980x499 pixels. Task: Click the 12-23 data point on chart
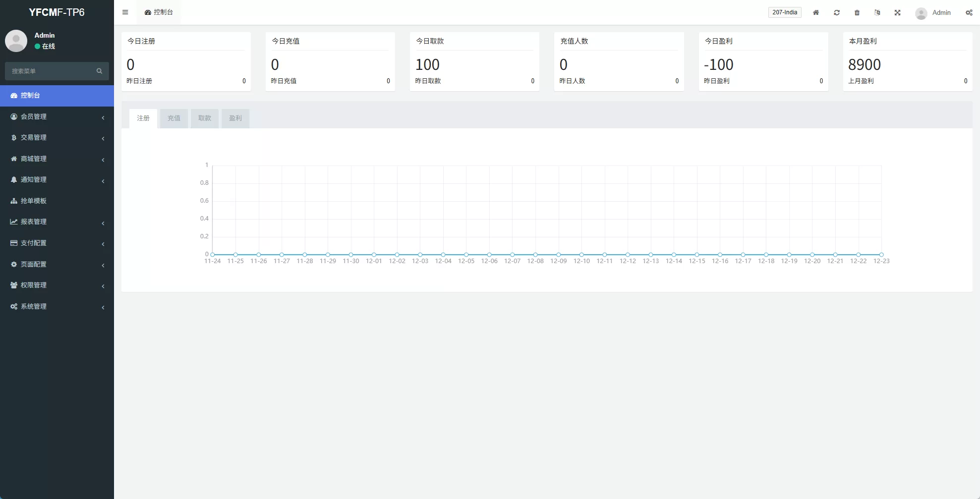(881, 254)
